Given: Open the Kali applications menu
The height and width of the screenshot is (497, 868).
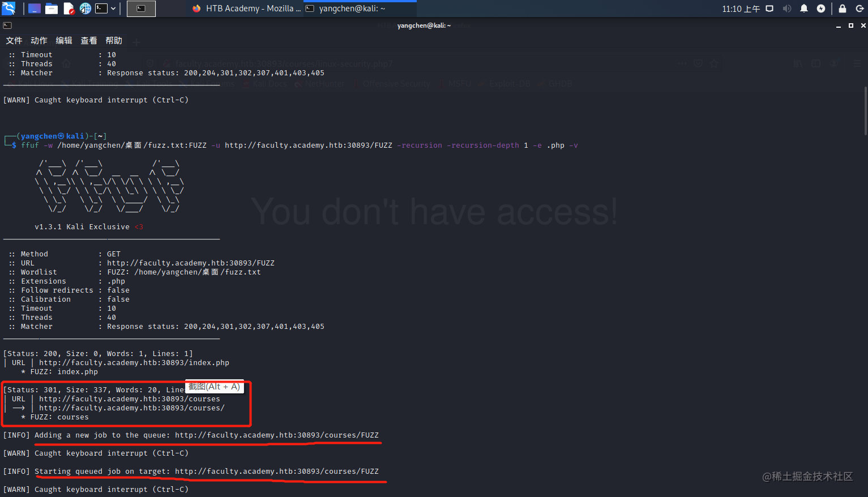Looking at the screenshot, I should pos(8,8).
